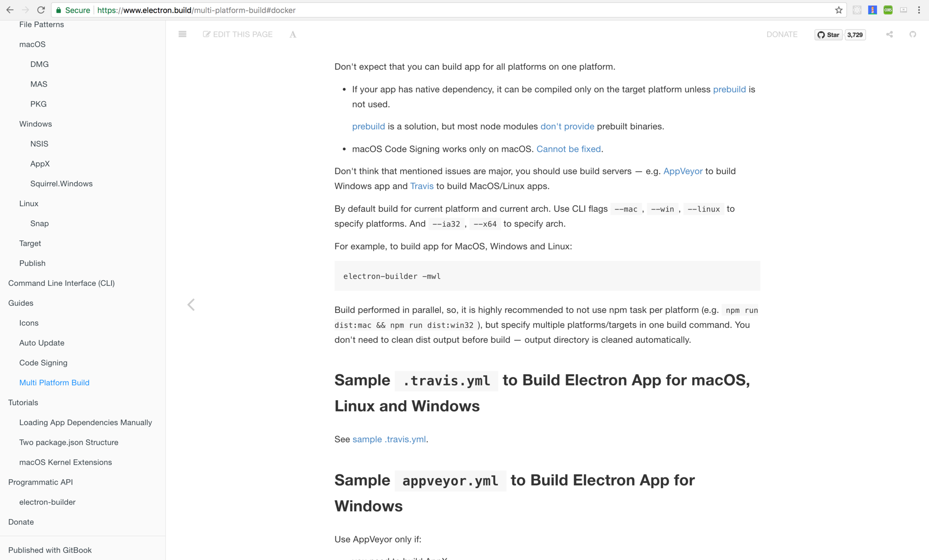Follow the 'Cannot be fixed' link
This screenshot has height=560, width=929.
point(568,149)
